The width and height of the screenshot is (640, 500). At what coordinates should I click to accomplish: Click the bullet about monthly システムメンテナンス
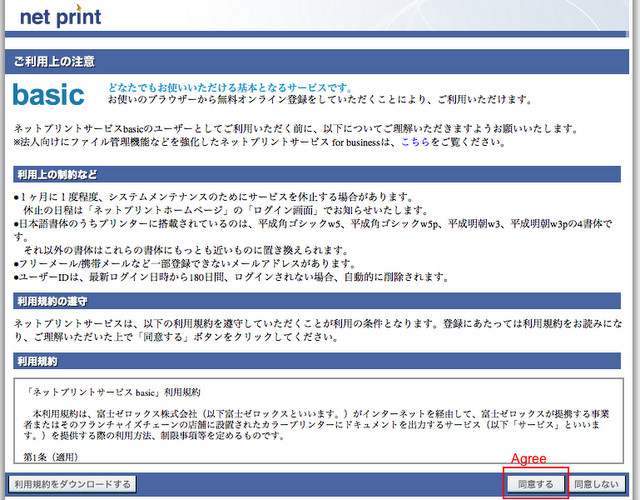pos(221,203)
